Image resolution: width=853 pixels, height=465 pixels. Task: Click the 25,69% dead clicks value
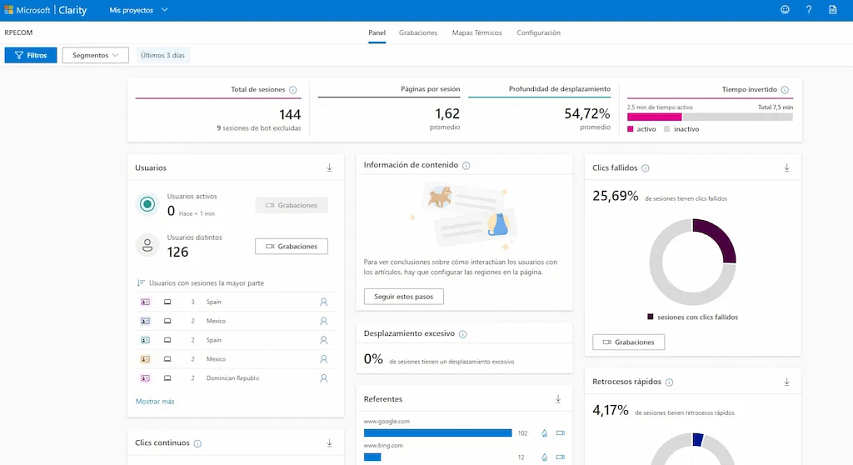click(615, 196)
